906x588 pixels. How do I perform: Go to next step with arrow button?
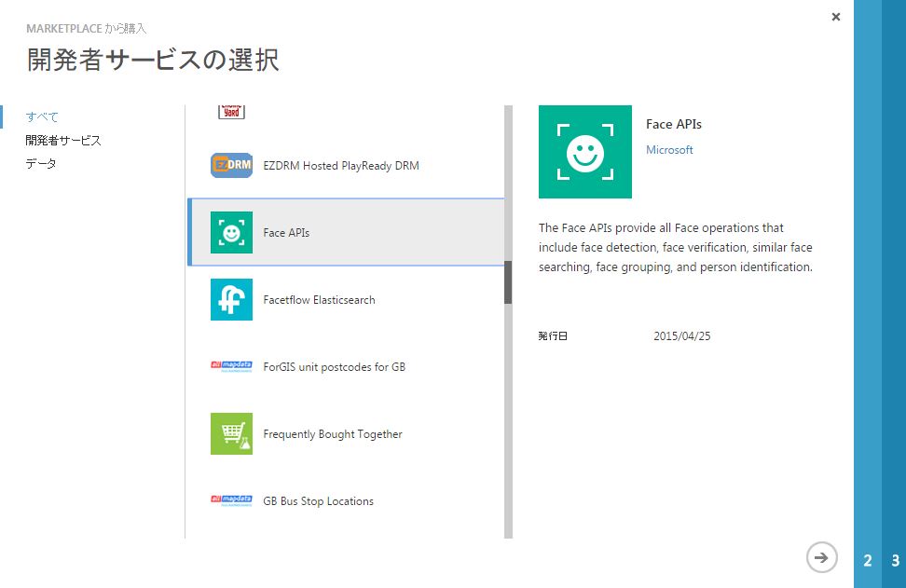point(820,557)
